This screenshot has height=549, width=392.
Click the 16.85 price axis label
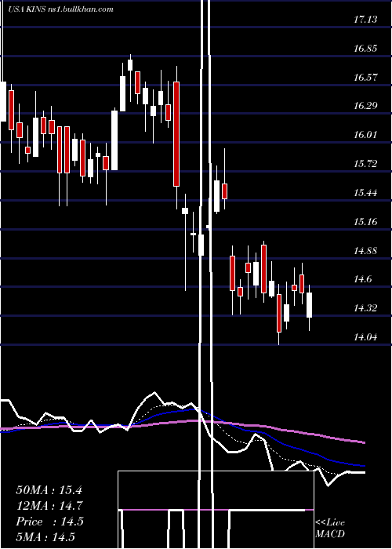365,49
